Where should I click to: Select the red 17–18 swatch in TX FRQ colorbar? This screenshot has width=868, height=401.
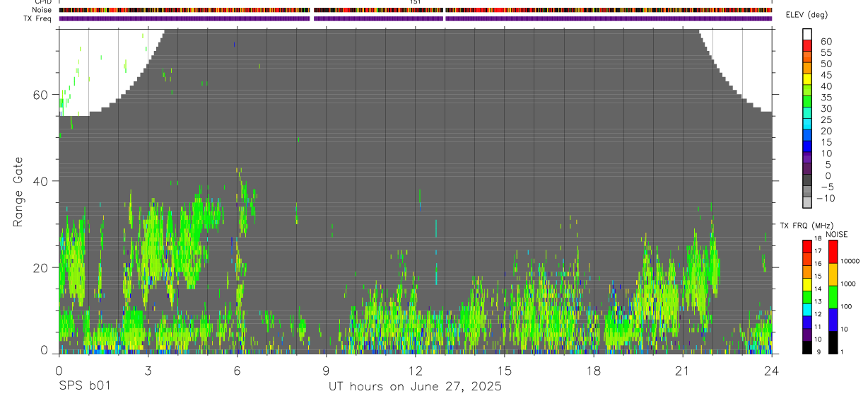pos(807,246)
